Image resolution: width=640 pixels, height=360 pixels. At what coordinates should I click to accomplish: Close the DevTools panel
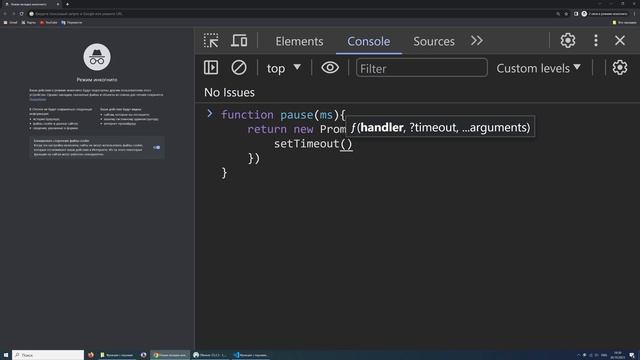(620, 40)
